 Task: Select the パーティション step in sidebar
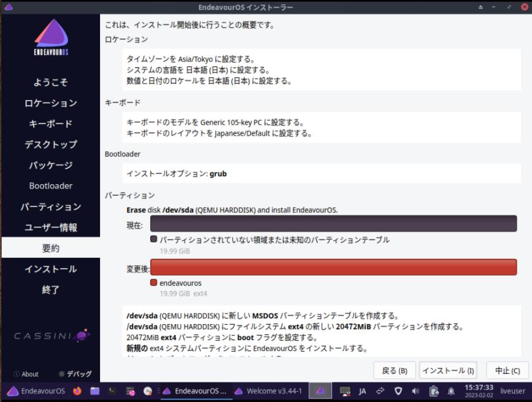pyautogui.click(x=50, y=206)
